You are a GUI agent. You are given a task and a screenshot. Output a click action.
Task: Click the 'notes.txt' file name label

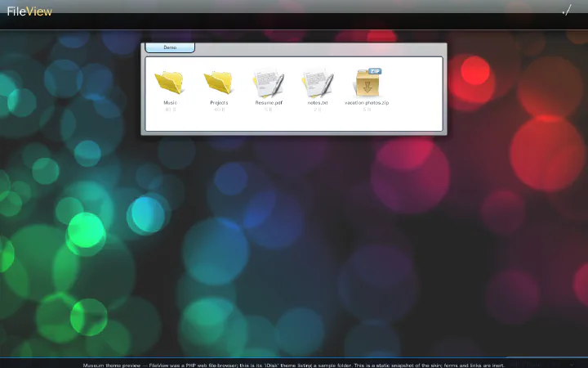[x=318, y=102]
